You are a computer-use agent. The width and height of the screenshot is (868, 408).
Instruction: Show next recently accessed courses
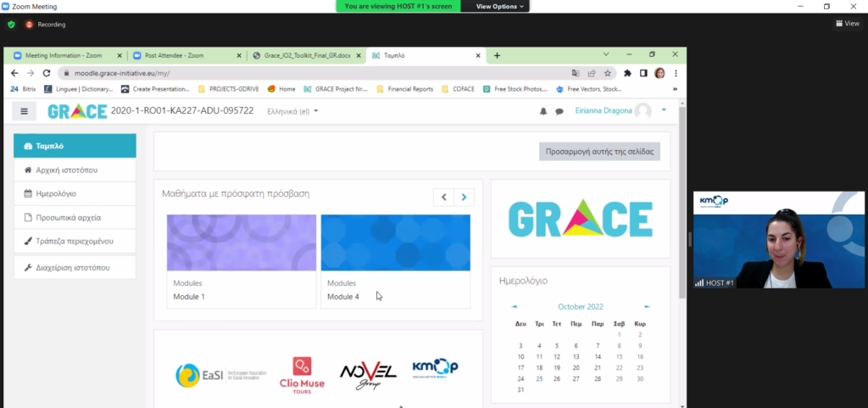click(464, 197)
